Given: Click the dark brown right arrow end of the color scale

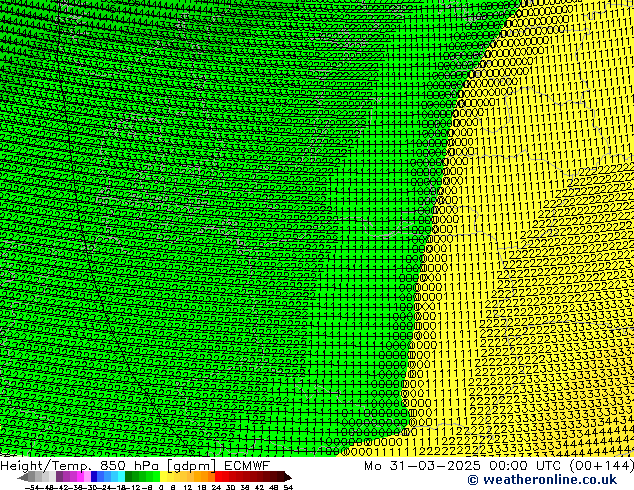Looking at the screenshot, I should point(287,477).
